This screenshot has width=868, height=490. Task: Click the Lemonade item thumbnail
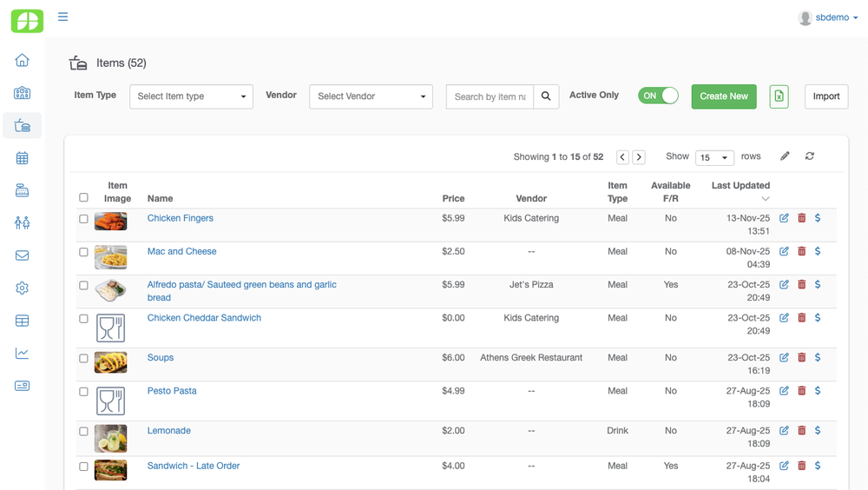111,439
